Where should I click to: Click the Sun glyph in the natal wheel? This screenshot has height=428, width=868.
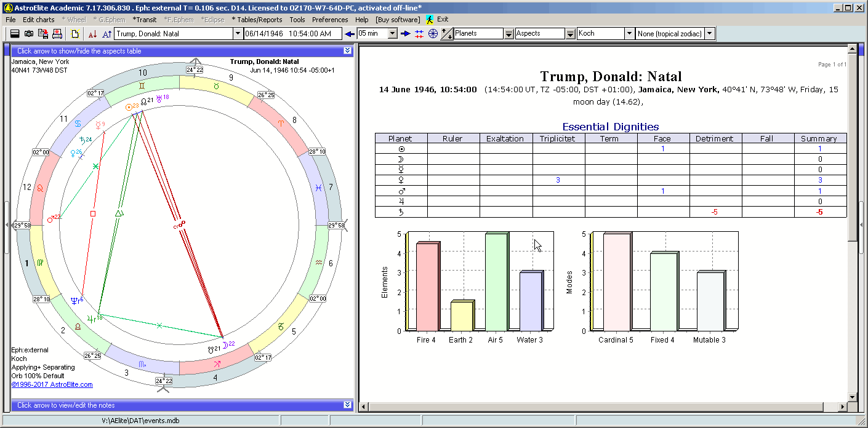pos(129,106)
